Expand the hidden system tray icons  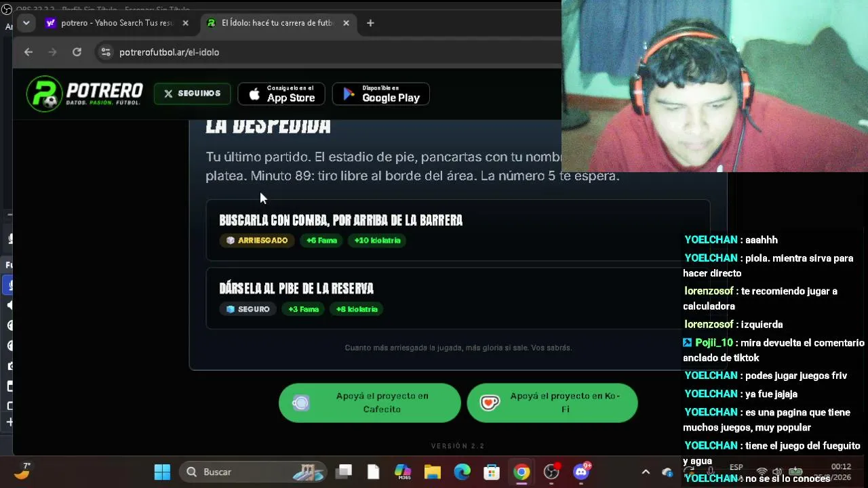pos(646,472)
